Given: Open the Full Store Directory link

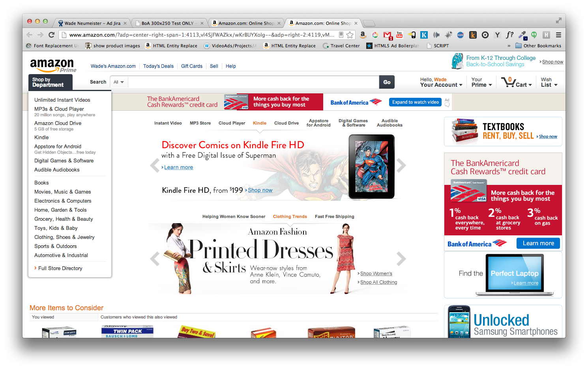Looking at the screenshot, I should point(60,268).
